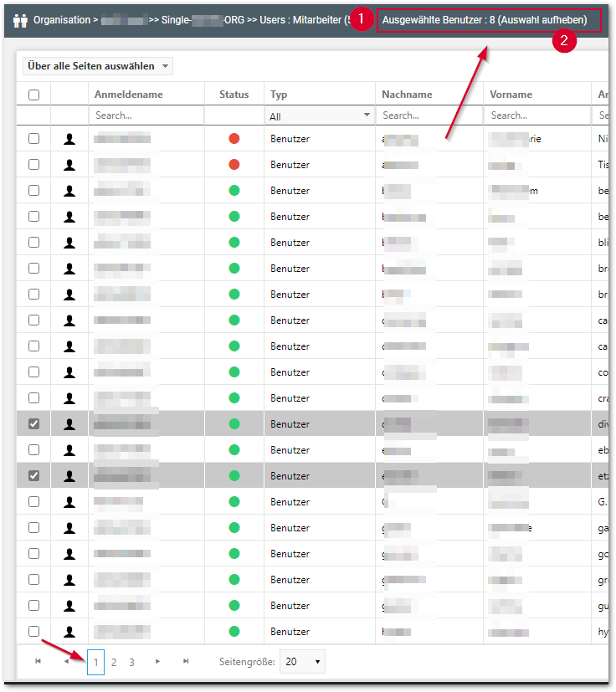Click user icon in row ending 'co'
Image resolution: width=616 pixels, height=692 pixels.
(x=69, y=372)
